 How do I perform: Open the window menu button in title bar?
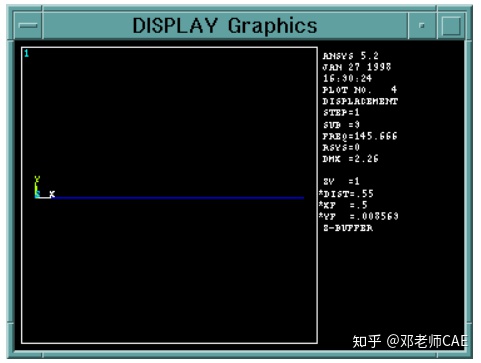tap(28, 25)
